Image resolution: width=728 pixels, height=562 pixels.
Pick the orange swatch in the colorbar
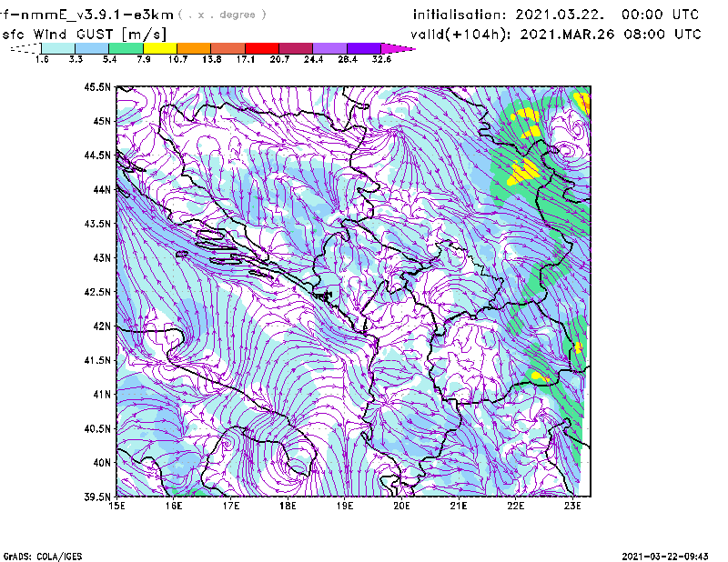point(194,47)
